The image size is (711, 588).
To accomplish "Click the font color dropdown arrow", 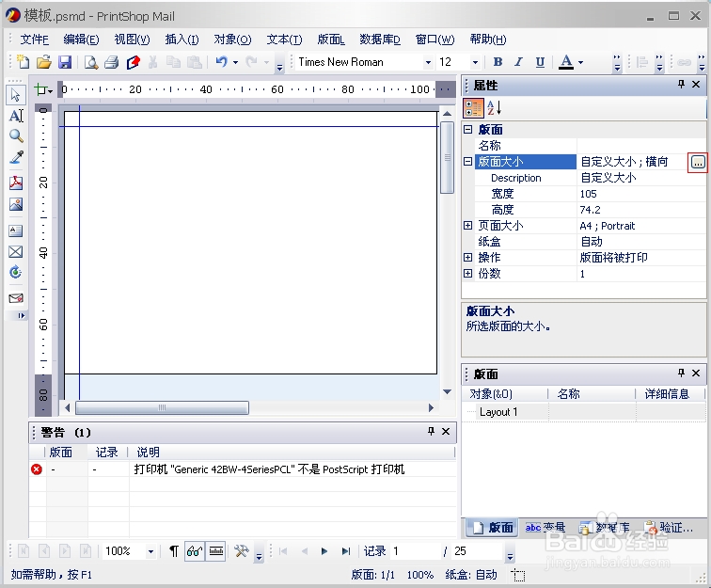I will pos(581,62).
